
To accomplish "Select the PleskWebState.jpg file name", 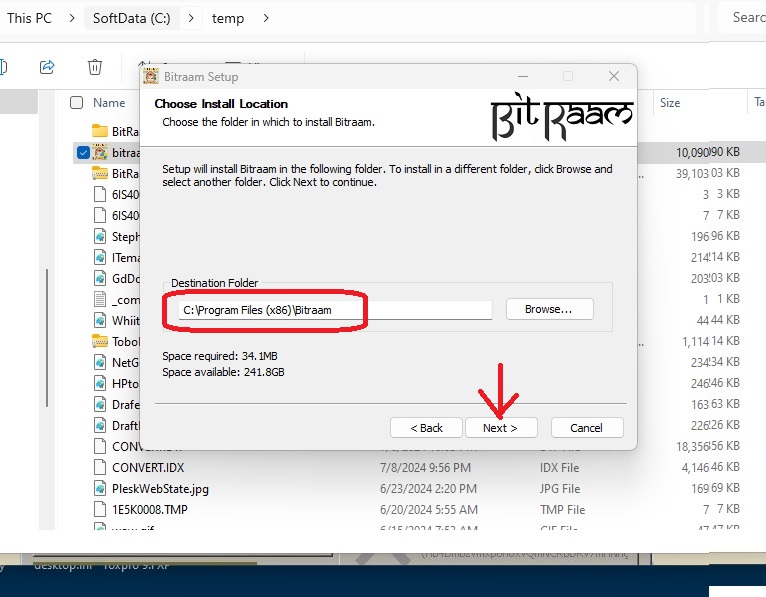I will coord(160,489).
